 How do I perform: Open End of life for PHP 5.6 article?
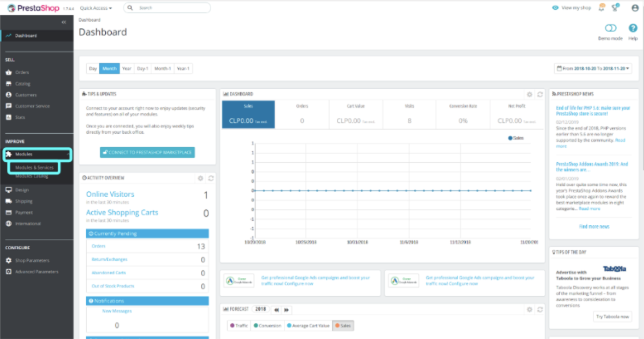click(593, 111)
